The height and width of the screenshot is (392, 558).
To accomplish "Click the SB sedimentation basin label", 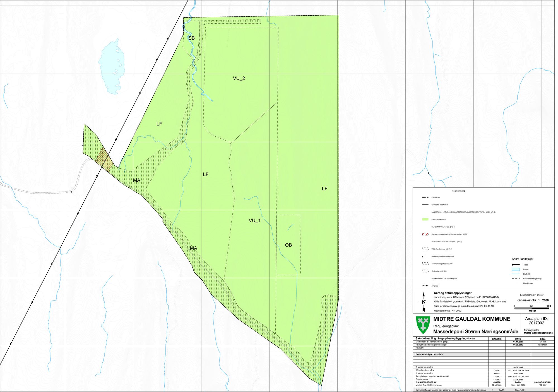I will point(191,38).
